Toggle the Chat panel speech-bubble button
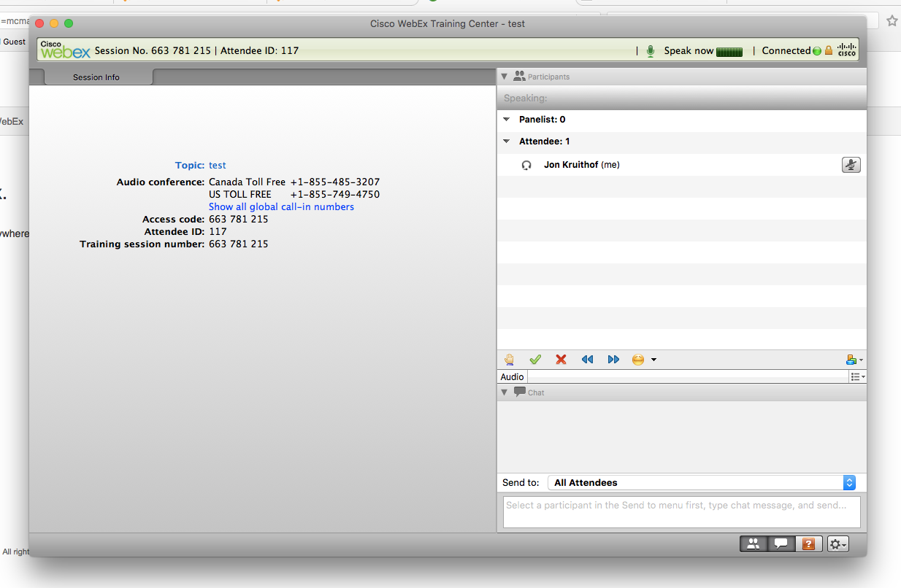This screenshot has width=901, height=588. (781, 544)
